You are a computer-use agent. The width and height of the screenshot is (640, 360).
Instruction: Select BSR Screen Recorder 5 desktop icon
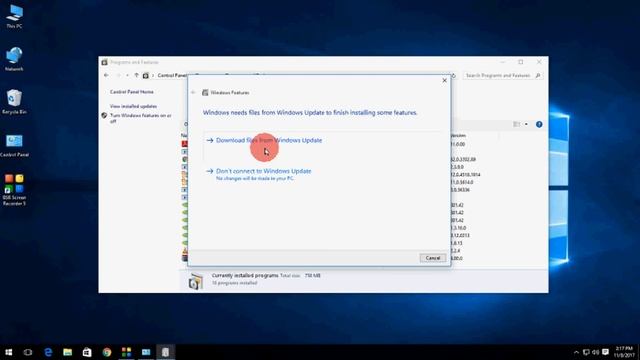(x=14, y=190)
